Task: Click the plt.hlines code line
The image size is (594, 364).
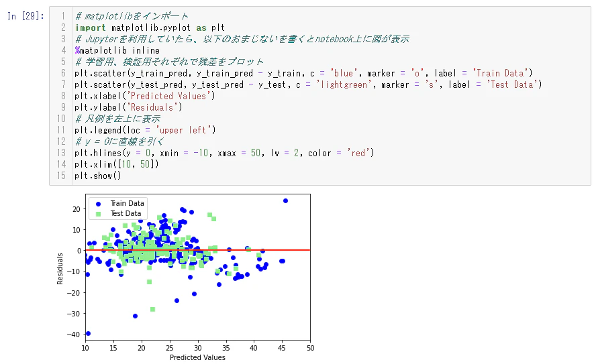Action: coord(224,153)
